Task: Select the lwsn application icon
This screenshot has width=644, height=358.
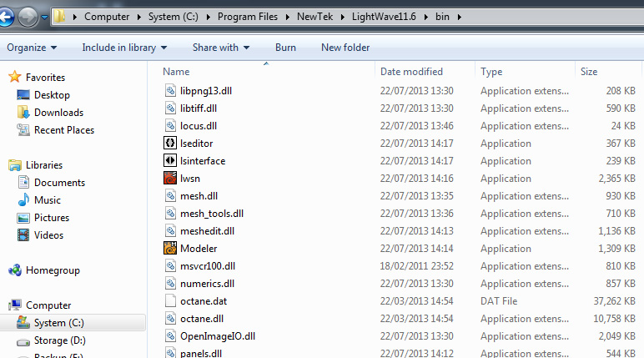Action: coord(170,179)
